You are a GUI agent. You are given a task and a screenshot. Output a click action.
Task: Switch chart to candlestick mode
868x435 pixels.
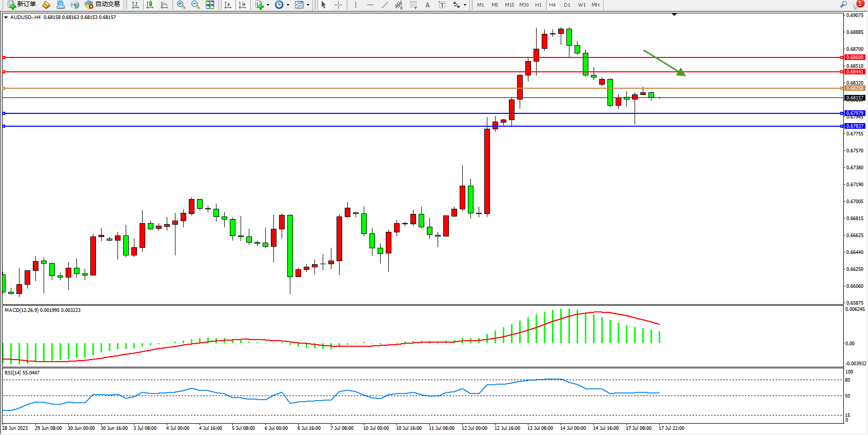coord(150,5)
